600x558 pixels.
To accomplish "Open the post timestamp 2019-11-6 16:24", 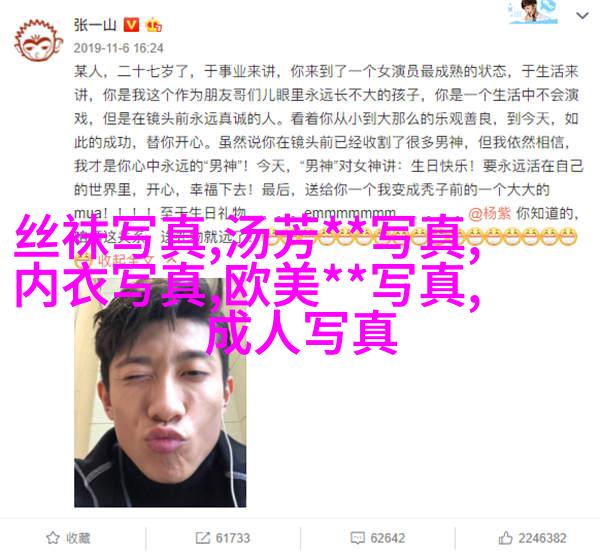I will point(119,48).
